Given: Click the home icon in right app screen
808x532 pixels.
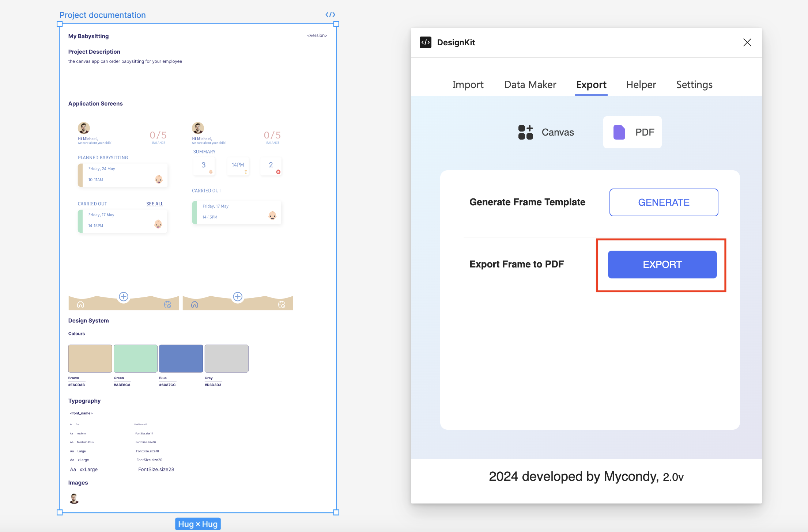Looking at the screenshot, I should (195, 304).
